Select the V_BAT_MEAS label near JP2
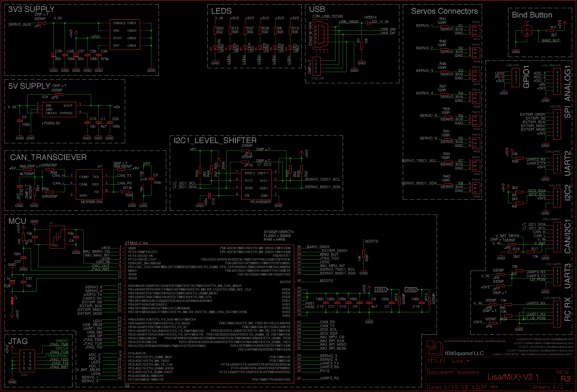Image resolution: width=577 pixels, height=392 pixels. (507, 236)
